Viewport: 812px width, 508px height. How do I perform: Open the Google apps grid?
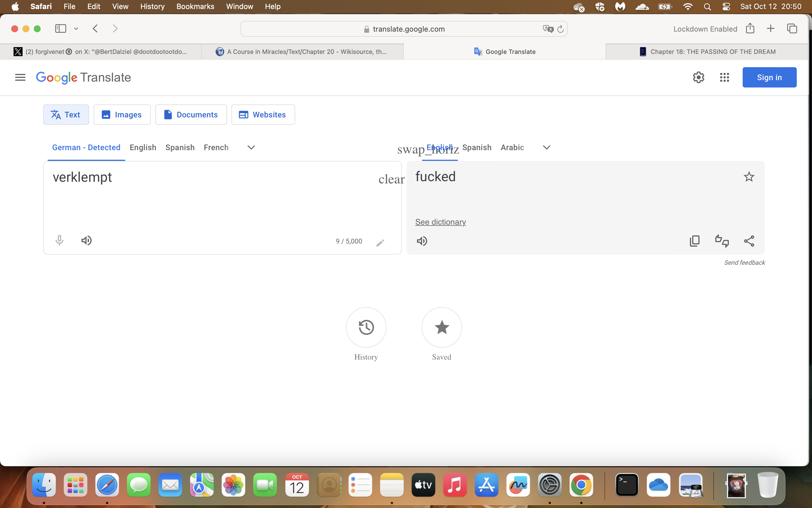pyautogui.click(x=724, y=77)
